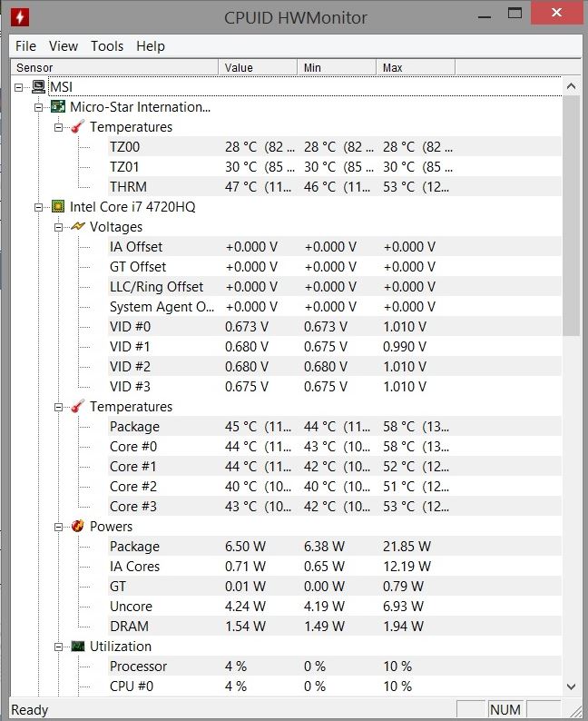Image resolution: width=588 pixels, height=721 pixels.
Task: Select the TZ00 temperature row
Action: [334, 147]
